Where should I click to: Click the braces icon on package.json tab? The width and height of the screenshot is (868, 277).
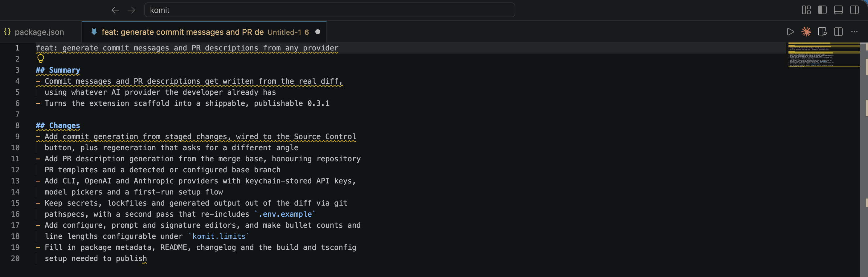[x=7, y=32]
